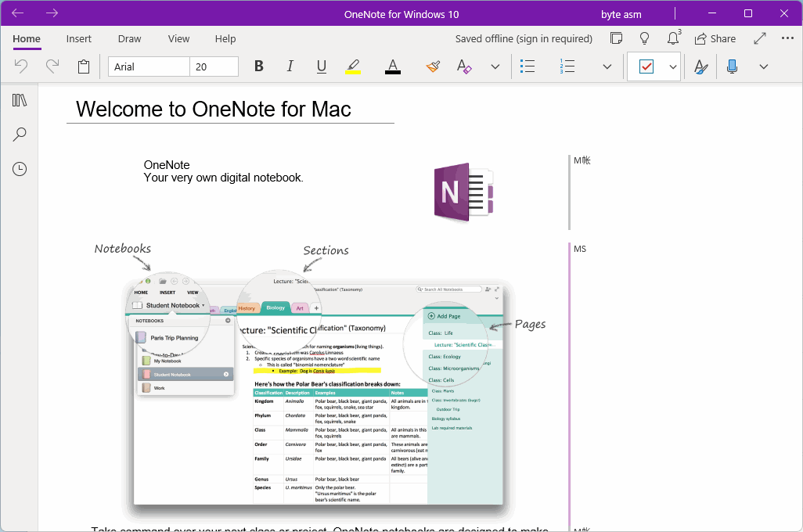Screen dimensions: 803x532
Task: Click the byte asm account name
Action: click(x=621, y=14)
